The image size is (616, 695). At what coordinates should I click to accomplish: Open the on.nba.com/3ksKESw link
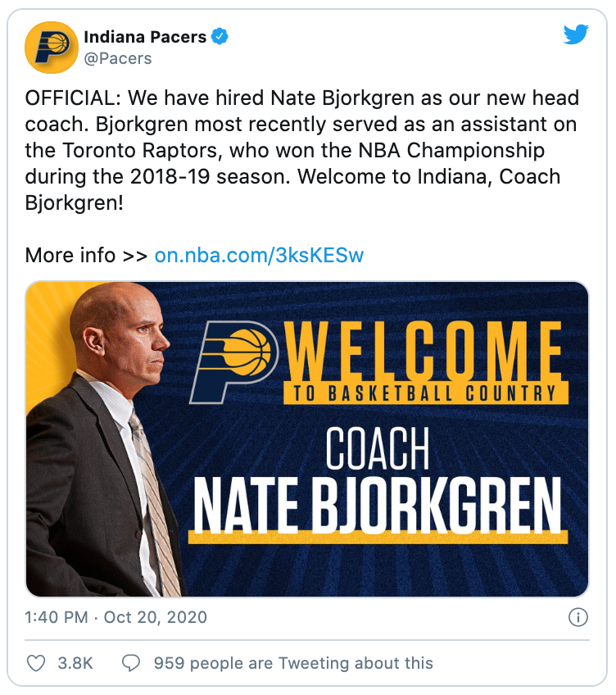(x=259, y=256)
